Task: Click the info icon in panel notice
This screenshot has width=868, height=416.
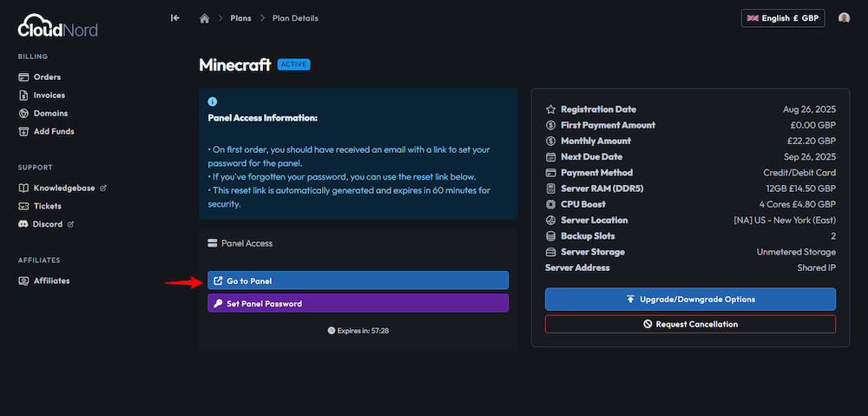Action: [x=212, y=102]
